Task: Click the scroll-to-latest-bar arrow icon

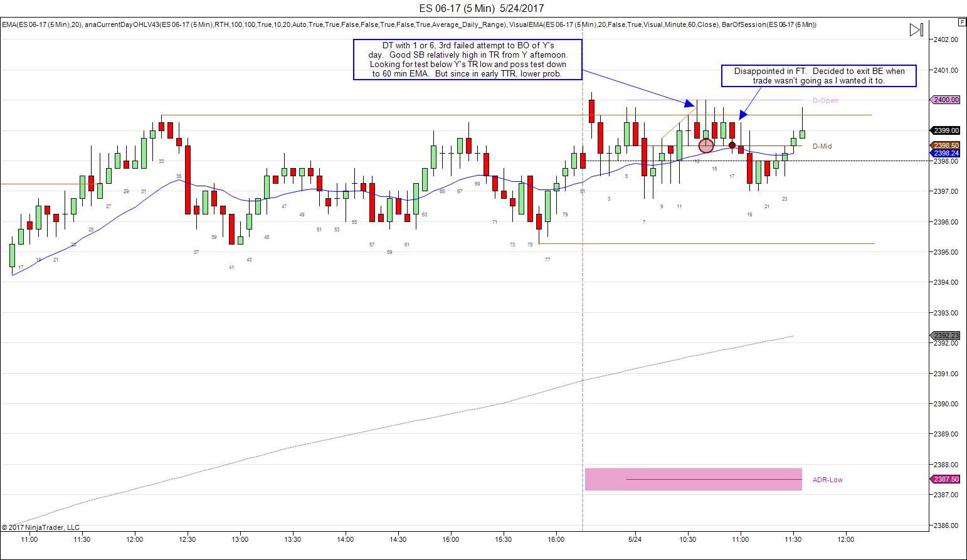Action: (916, 30)
